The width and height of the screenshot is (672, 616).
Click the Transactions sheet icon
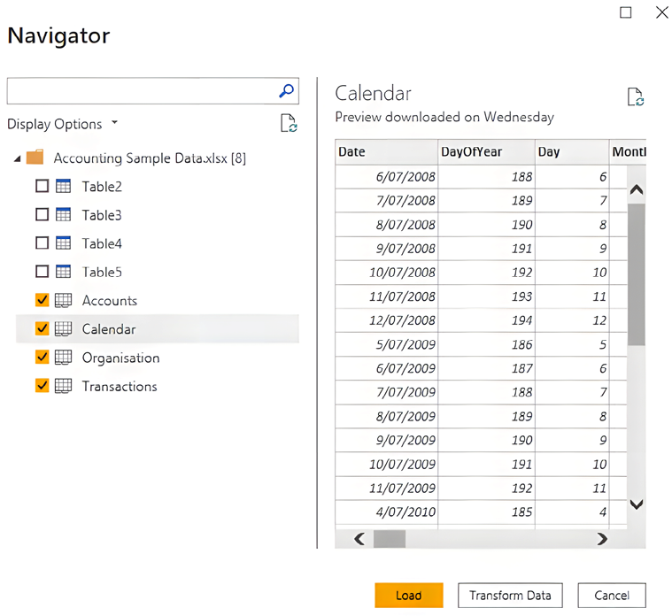[63, 387]
